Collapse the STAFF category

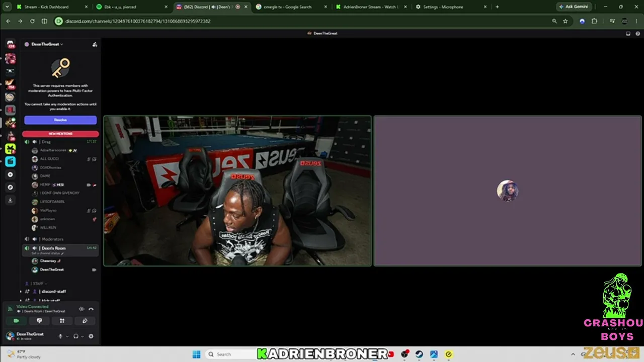click(38, 284)
